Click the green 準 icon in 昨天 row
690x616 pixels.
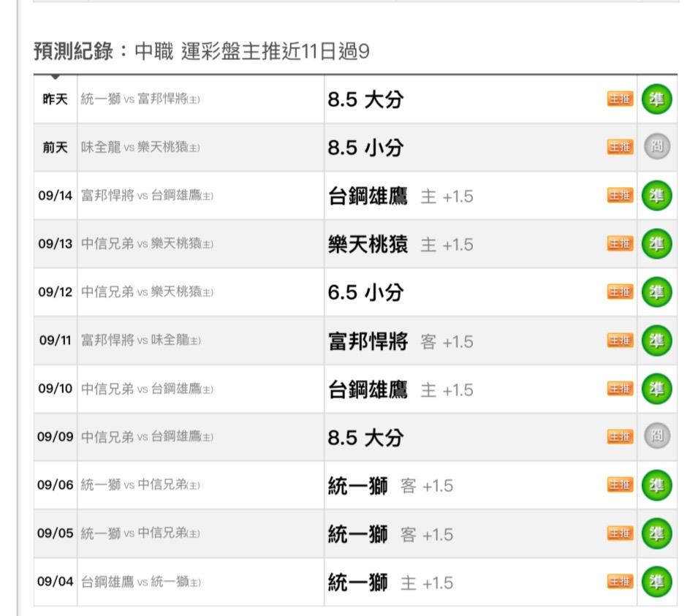[x=656, y=99]
